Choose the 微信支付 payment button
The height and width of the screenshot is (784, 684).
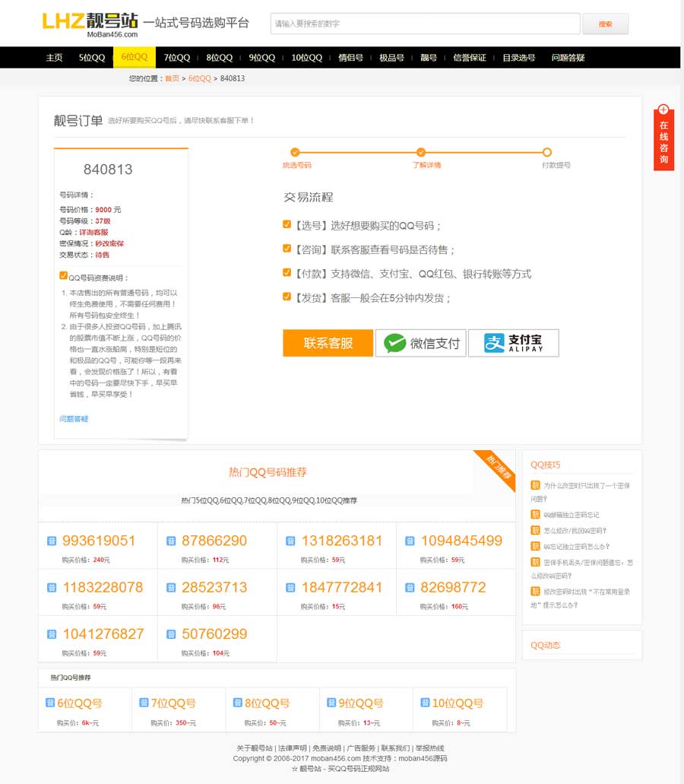[420, 343]
